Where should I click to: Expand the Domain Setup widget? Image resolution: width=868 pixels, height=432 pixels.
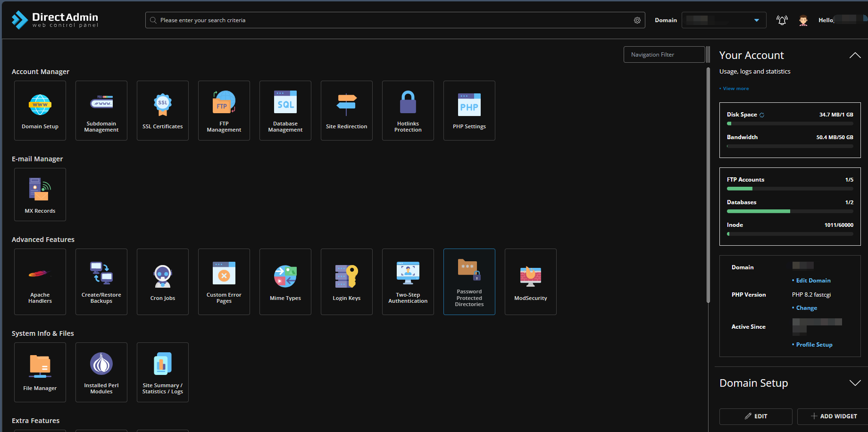(x=855, y=383)
